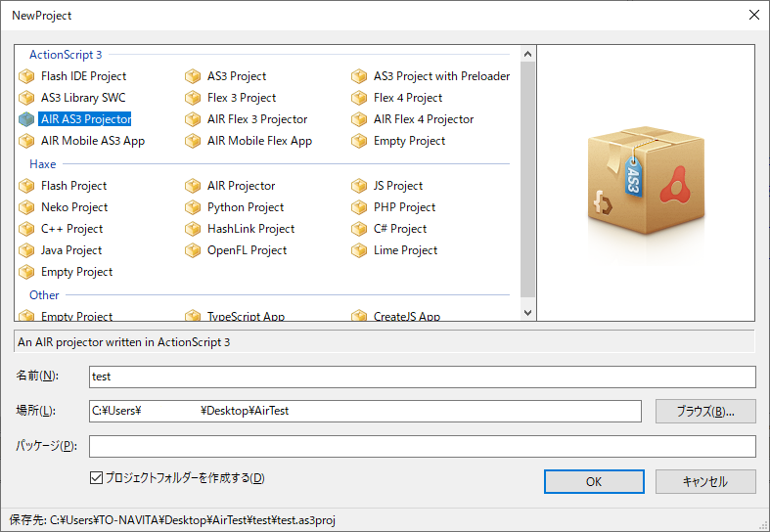
Task: Click the AIR AS3 box preview image
Action: pyautogui.click(x=646, y=180)
